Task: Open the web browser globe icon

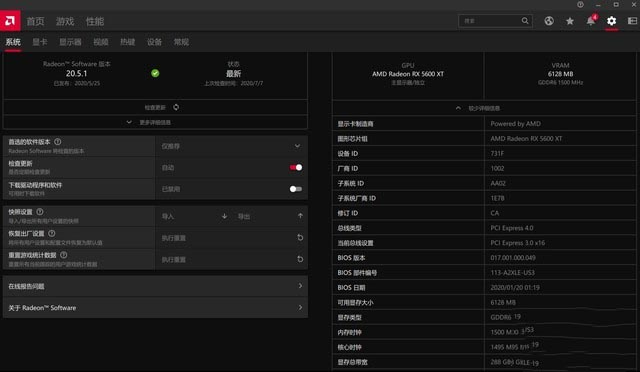Action: [549, 21]
